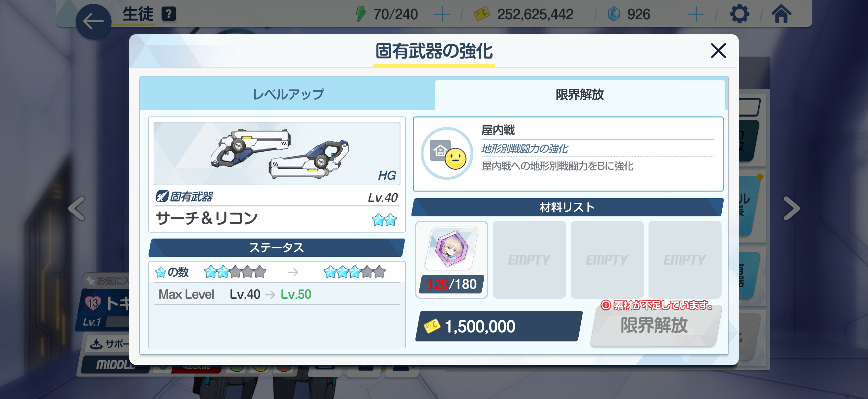This screenshot has width=868, height=399.
Task: Tap the last EMPTY material slot
Action: coord(685,260)
